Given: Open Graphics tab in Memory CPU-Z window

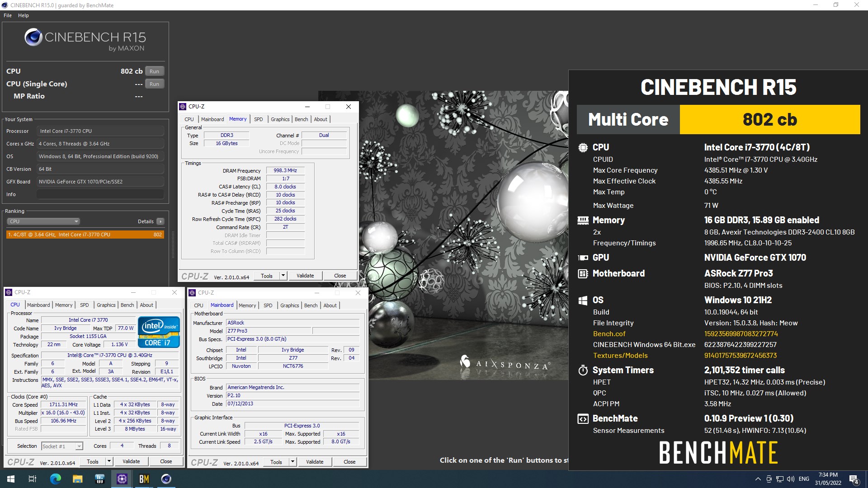Looking at the screenshot, I should tap(280, 119).
